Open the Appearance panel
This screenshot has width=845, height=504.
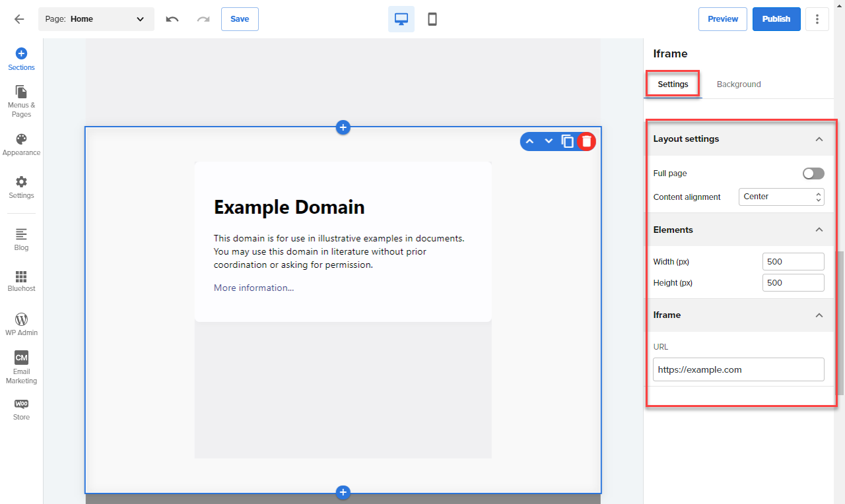click(x=21, y=144)
